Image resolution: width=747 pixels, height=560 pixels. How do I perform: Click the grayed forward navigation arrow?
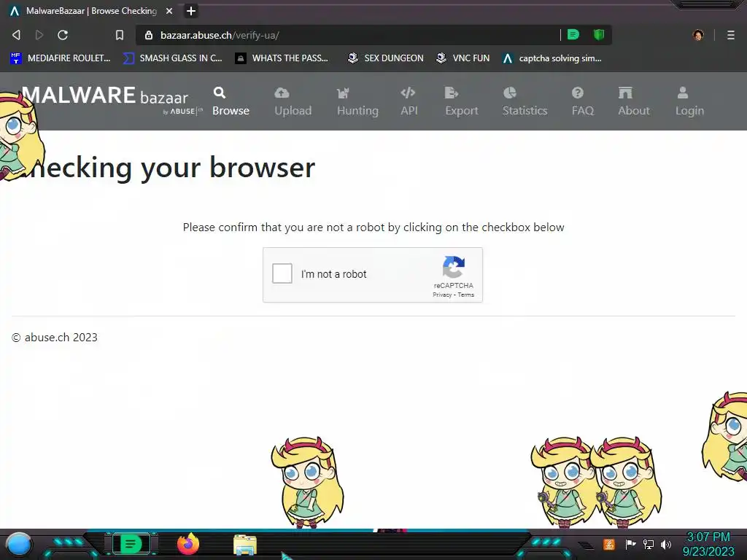(39, 35)
